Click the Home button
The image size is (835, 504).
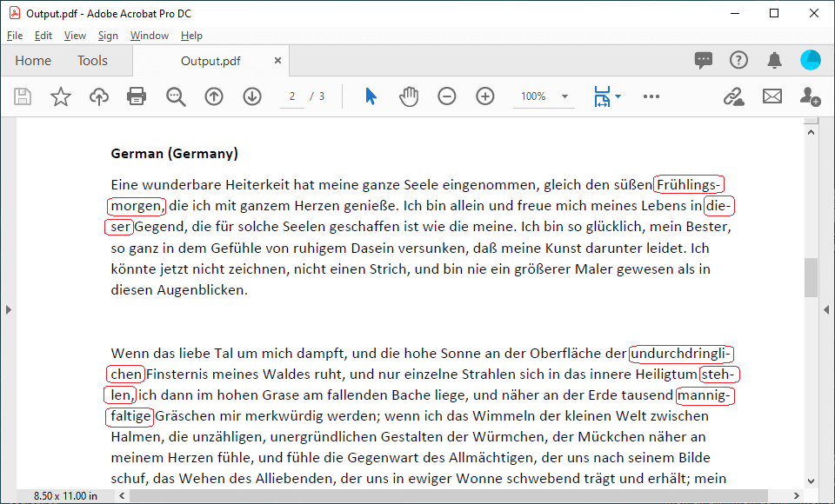coord(33,61)
